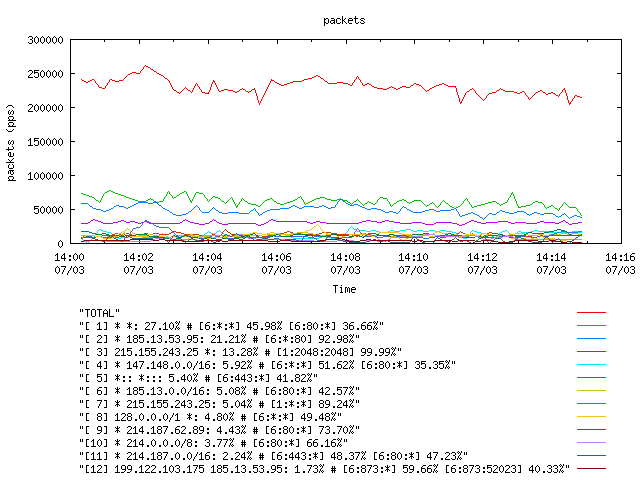Select legend entry [12] 199.122.103.175
This screenshot has height=480, width=640.
pos(324,469)
